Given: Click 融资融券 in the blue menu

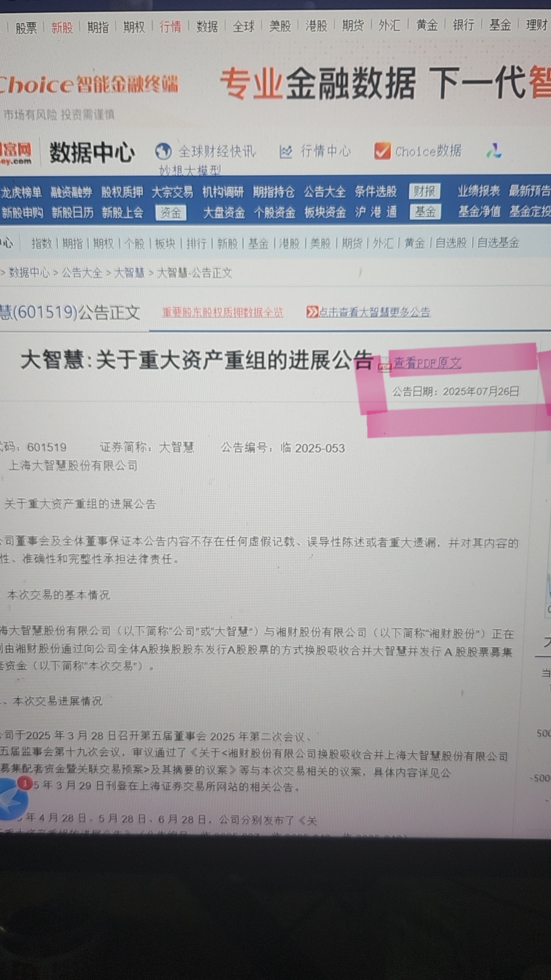Looking at the screenshot, I should pyautogui.click(x=71, y=192).
